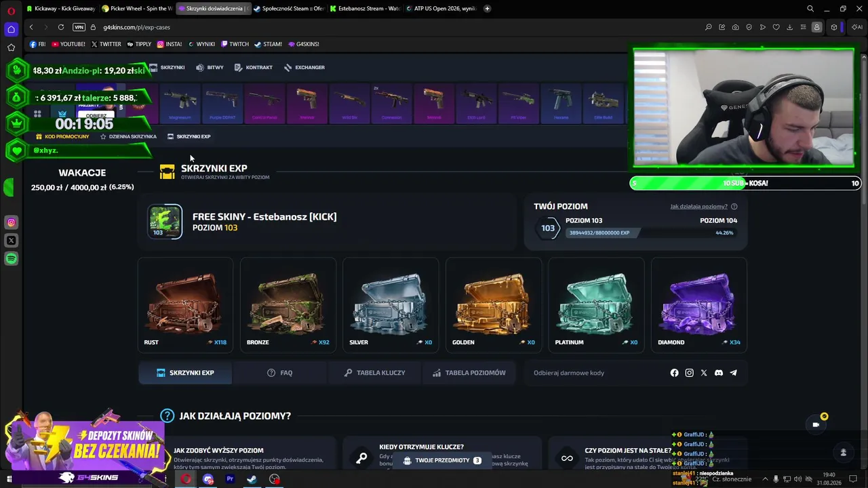Click the Opera logo menu button
The width and height of the screenshot is (868, 488).
coord(11,11)
